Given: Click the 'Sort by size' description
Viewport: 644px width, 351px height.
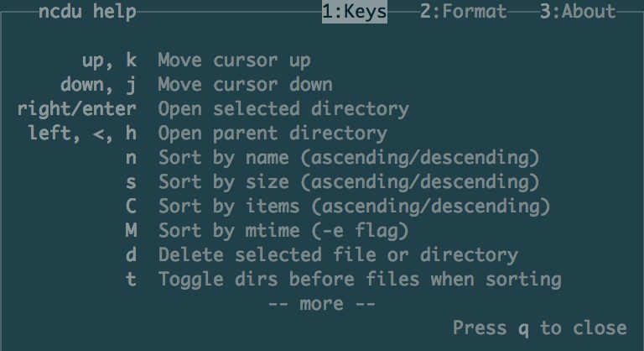Looking at the screenshot, I should coord(349,182).
